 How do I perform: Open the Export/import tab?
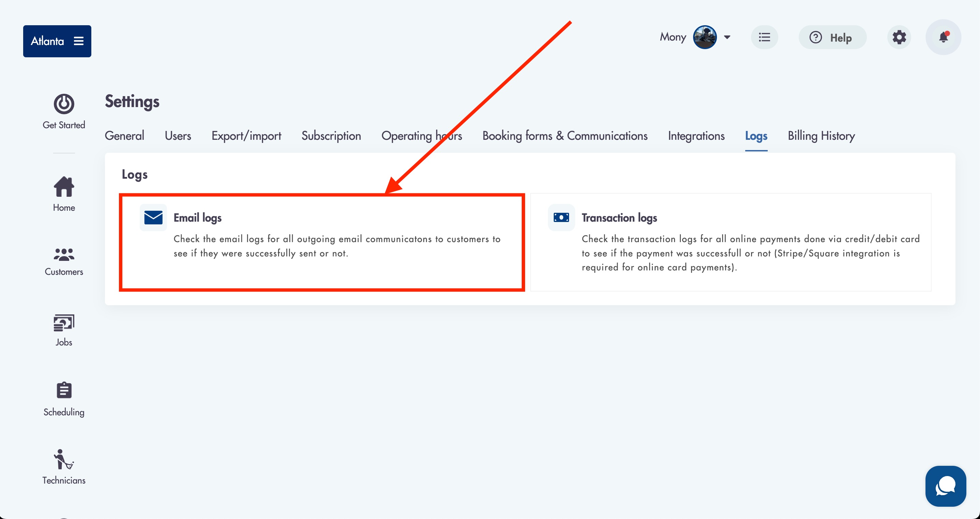[x=246, y=136]
